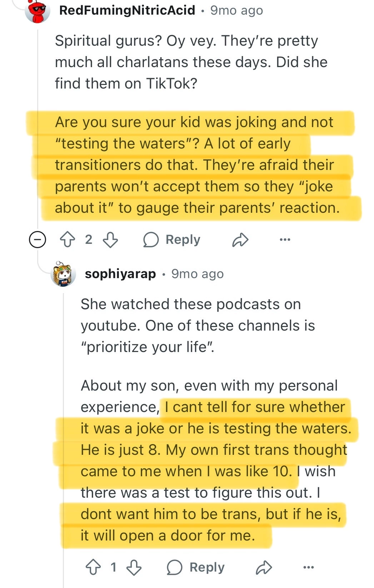
Task: Upvote sophiyarap's reply
Action: pyautogui.click(x=93, y=567)
